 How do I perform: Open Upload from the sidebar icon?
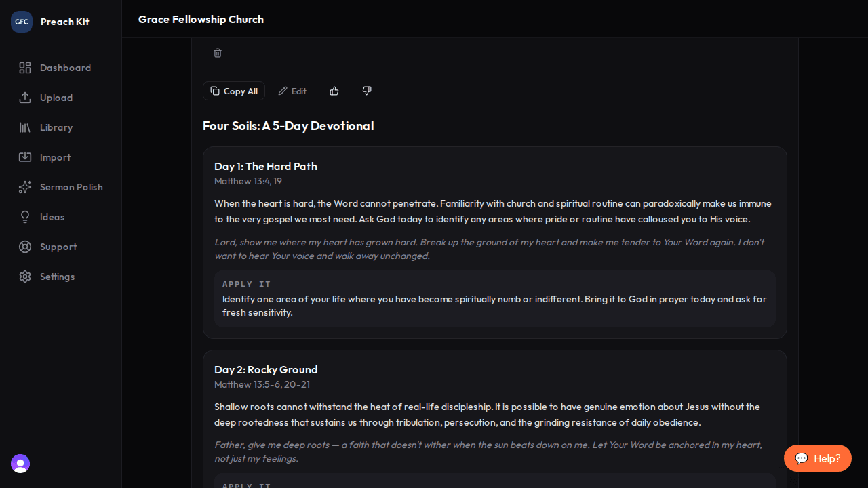click(25, 98)
